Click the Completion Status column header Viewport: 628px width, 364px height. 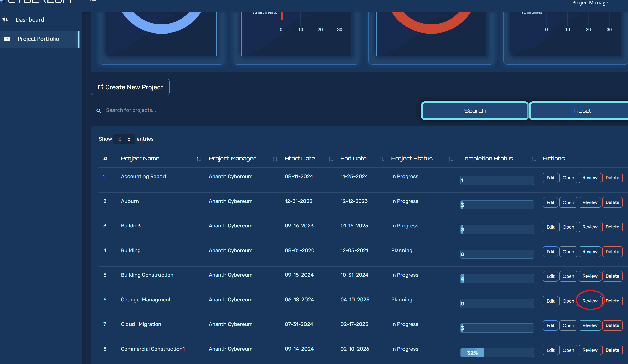487,159
